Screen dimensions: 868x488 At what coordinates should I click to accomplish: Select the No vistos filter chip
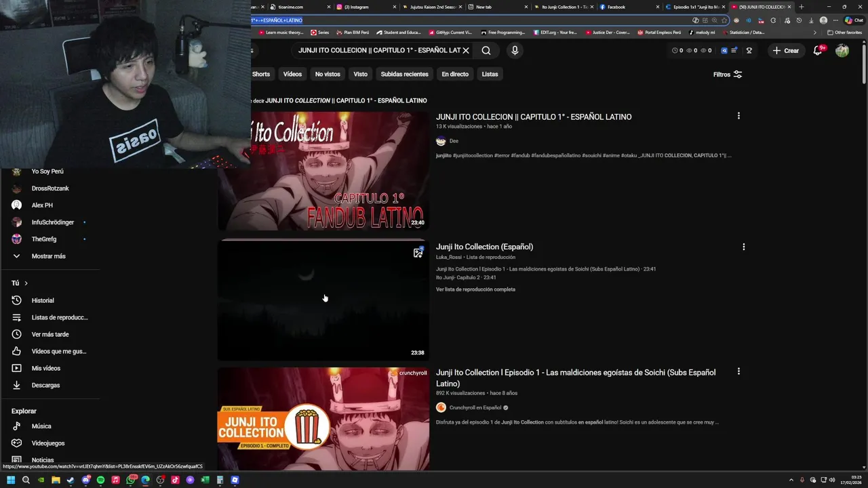pyautogui.click(x=328, y=74)
